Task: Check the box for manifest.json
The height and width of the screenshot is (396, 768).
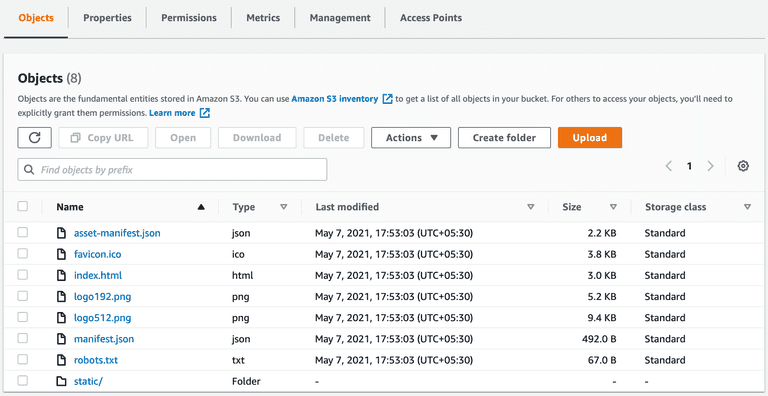Action: pyautogui.click(x=23, y=338)
